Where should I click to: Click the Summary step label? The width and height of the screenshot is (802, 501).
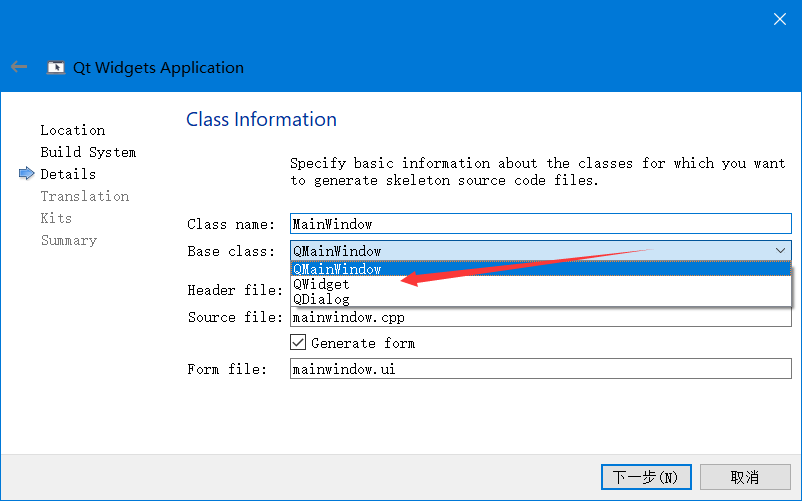tap(69, 240)
